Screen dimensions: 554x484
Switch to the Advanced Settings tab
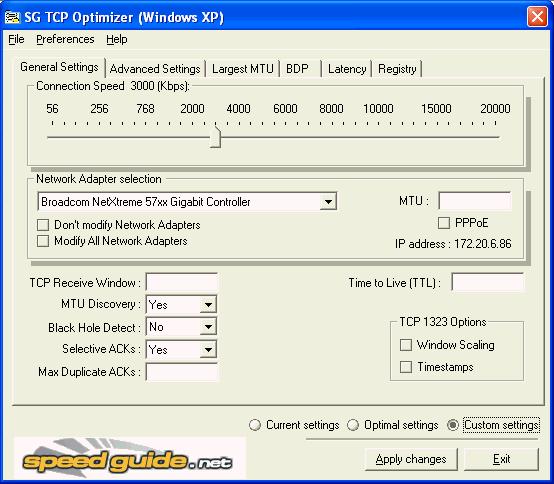[155, 69]
